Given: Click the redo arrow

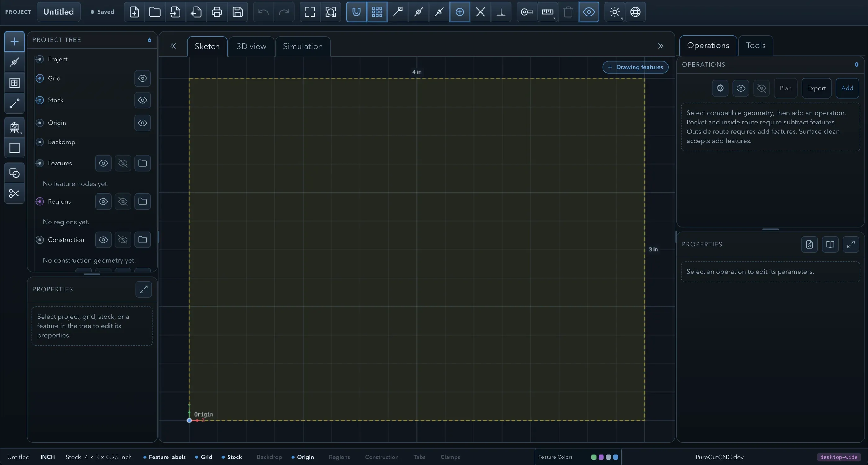Looking at the screenshot, I should [x=284, y=12].
